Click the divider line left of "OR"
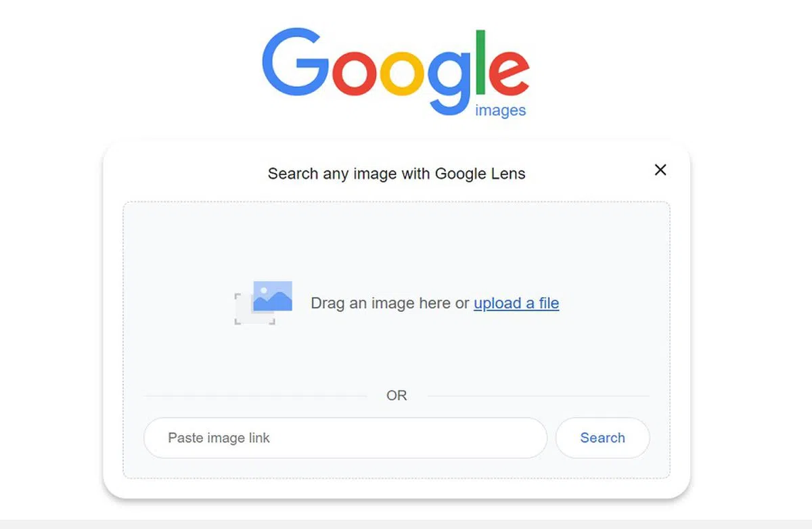Image resolution: width=812 pixels, height=529 pixels. [257, 396]
